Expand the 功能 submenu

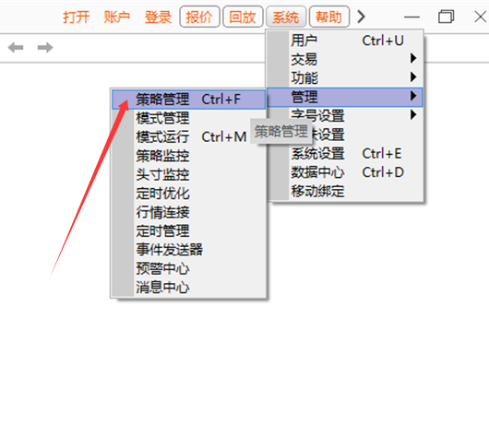(x=345, y=77)
